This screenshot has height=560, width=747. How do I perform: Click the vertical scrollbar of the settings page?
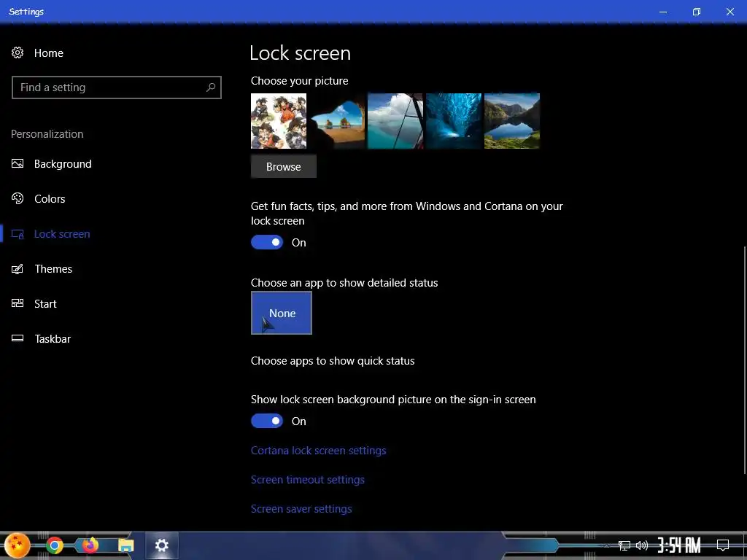coord(745,360)
